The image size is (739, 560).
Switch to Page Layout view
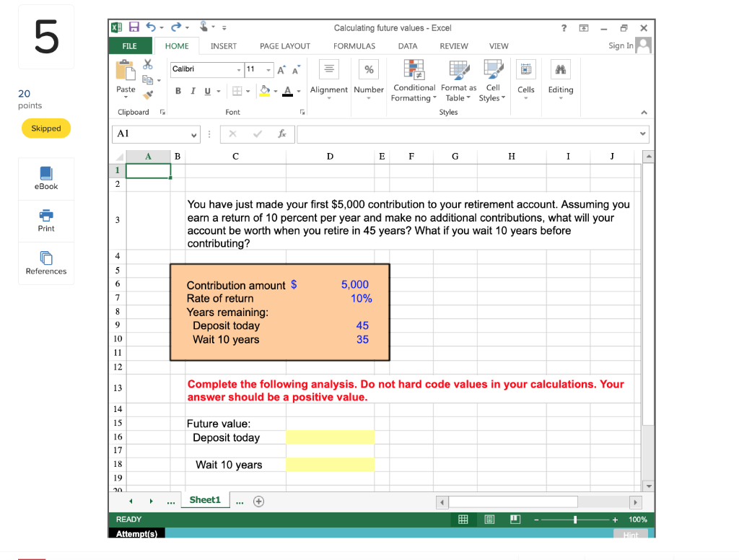pos(489,520)
